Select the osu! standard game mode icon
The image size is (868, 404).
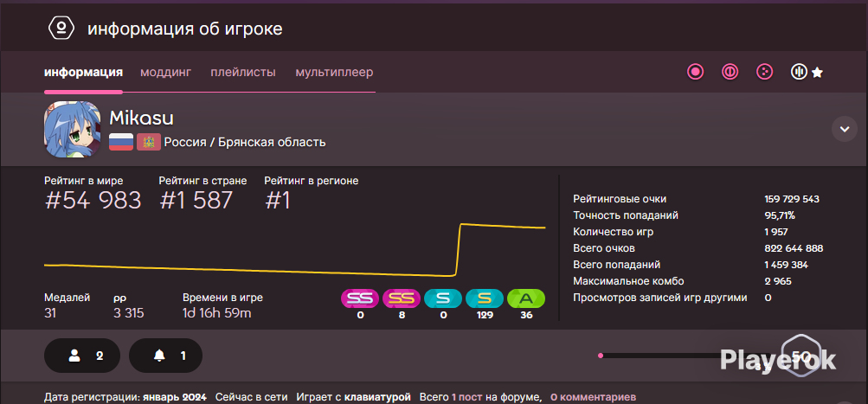pos(695,72)
